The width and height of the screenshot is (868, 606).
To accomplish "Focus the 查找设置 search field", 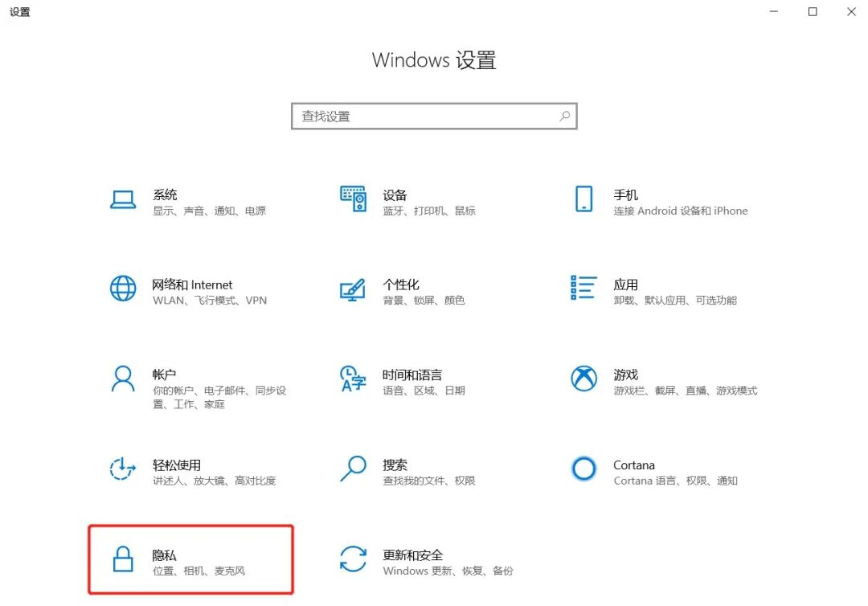I will (434, 117).
